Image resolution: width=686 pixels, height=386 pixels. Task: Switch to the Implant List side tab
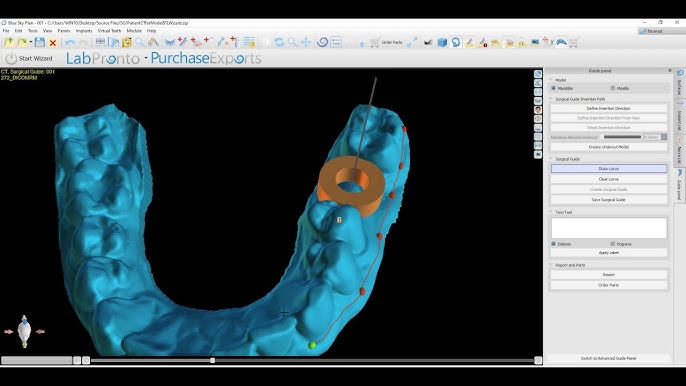pyautogui.click(x=679, y=117)
